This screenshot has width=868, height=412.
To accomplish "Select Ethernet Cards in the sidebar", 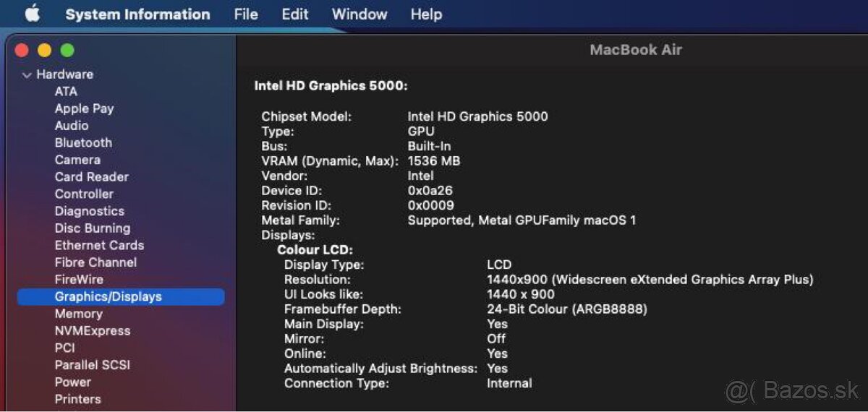I will pos(99,245).
